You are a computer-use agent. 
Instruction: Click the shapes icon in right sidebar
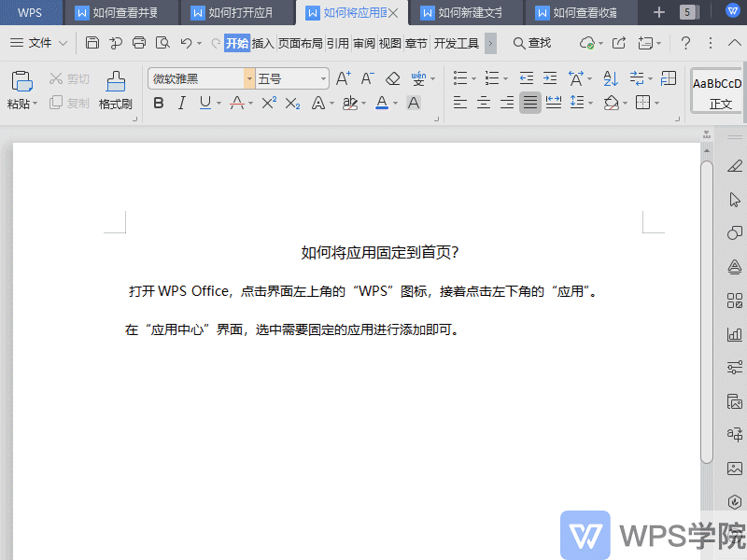tap(735, 232)
